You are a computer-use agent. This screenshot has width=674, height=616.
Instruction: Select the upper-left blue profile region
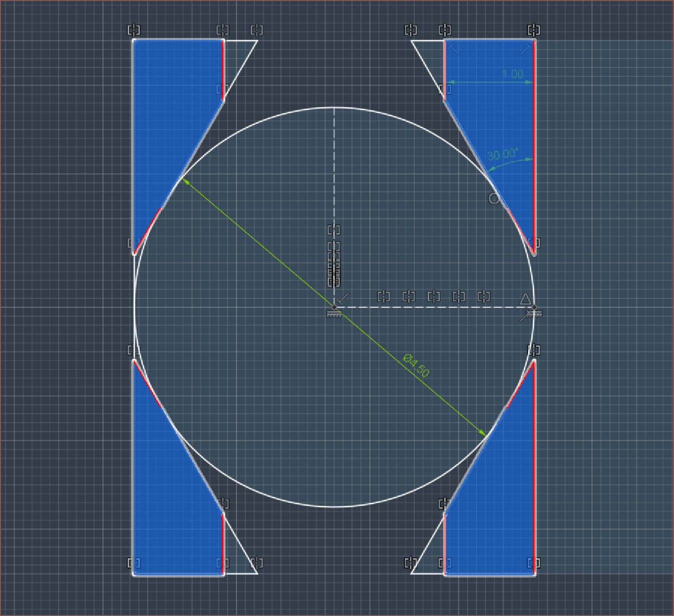pos(170,125)
